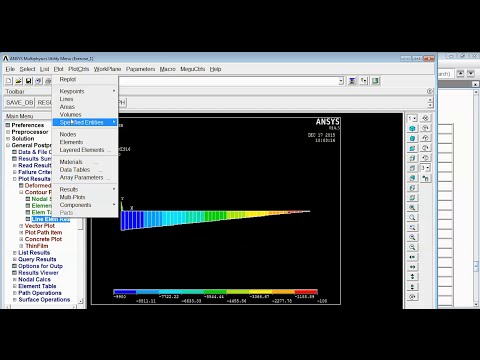
Task: Click the Raise Hidden icon beside command box
Action: click(352, 81)
